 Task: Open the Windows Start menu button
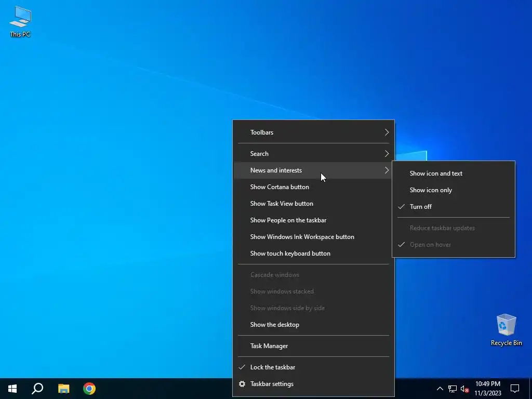tap(12, 389)
